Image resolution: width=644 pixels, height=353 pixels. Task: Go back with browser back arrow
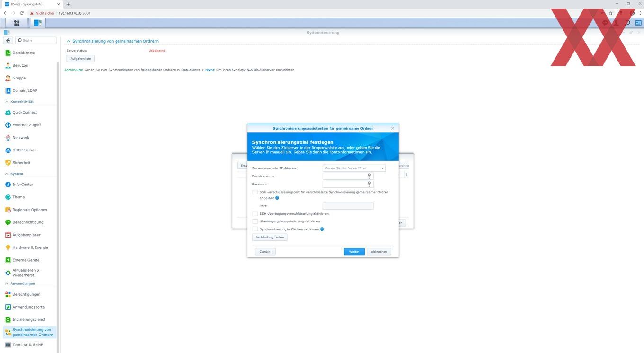tap(5, 13)
